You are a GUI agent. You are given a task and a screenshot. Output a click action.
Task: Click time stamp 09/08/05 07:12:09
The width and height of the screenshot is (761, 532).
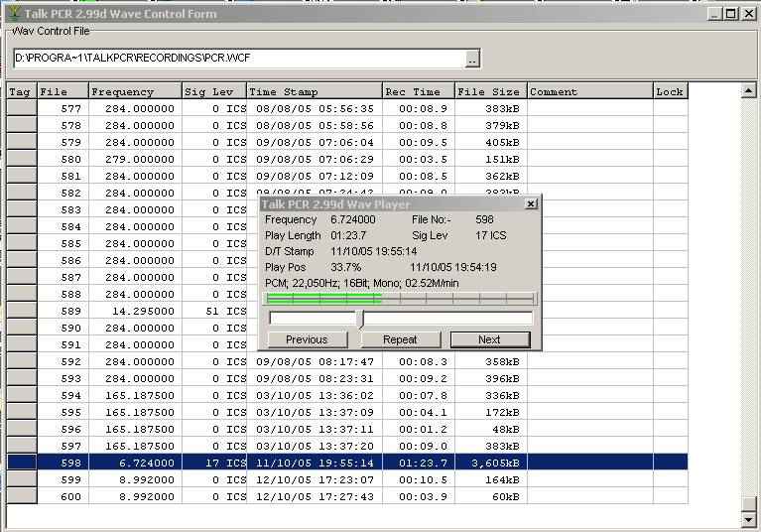coord(315,176)
